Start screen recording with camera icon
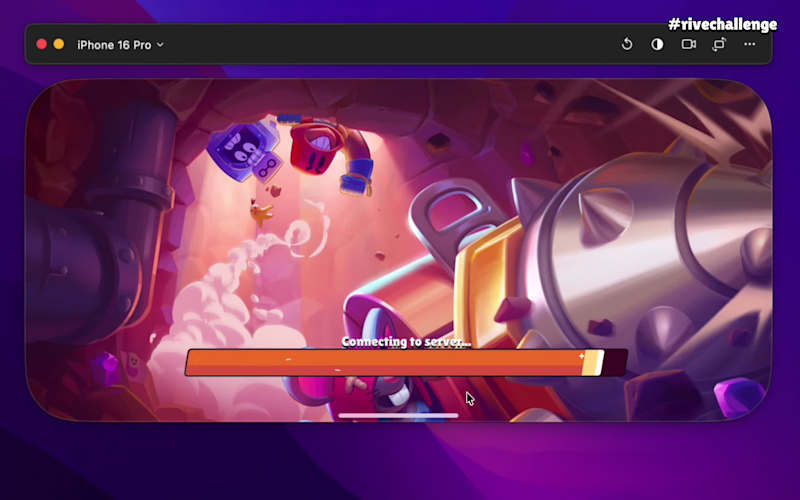Viewport: 800px width, 500px height. (688, 44)
